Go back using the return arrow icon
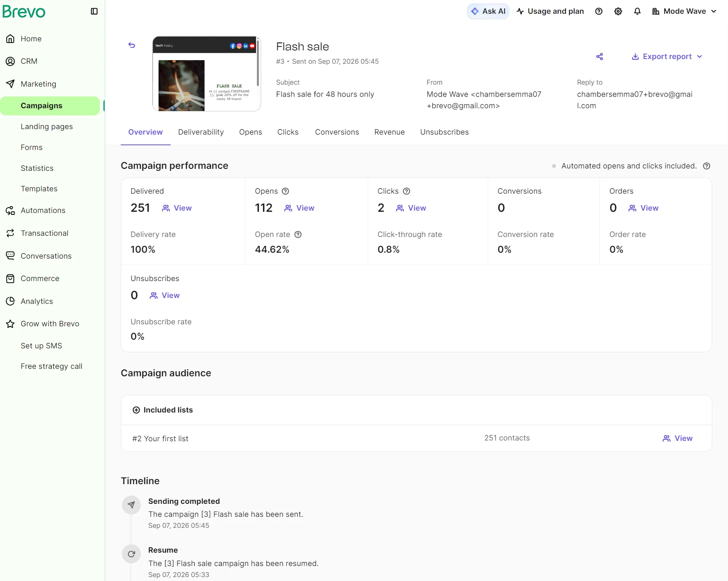728x581 pixels. pos(132,45)
